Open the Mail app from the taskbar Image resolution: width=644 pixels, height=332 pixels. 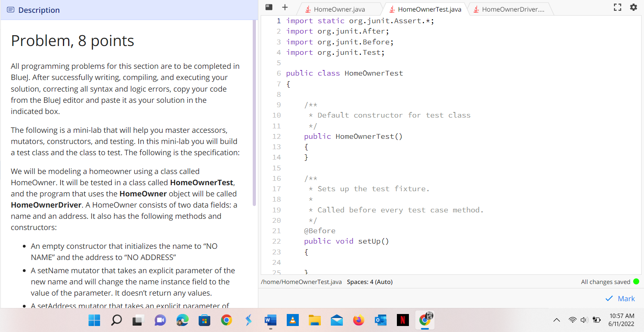pyautogui.click(x=337, y=320)
